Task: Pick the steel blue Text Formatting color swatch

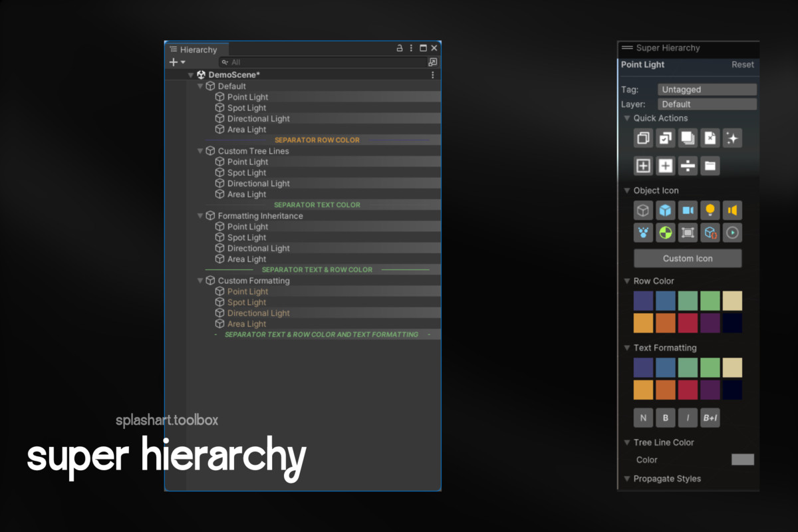Action: 666,368
